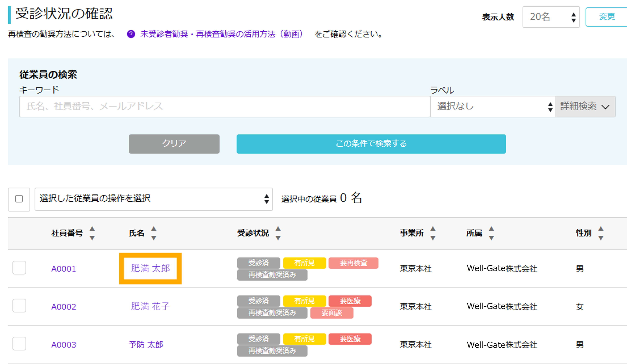Click the 要再検査 tag for A0001
627x364 pixels.
tap(353, 263)
